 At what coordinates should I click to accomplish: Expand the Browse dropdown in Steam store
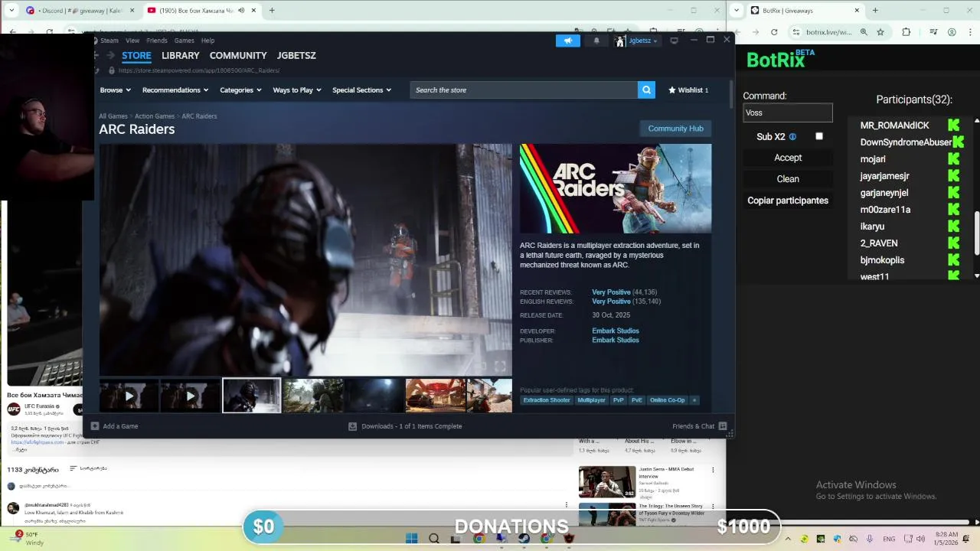[116, 90]
